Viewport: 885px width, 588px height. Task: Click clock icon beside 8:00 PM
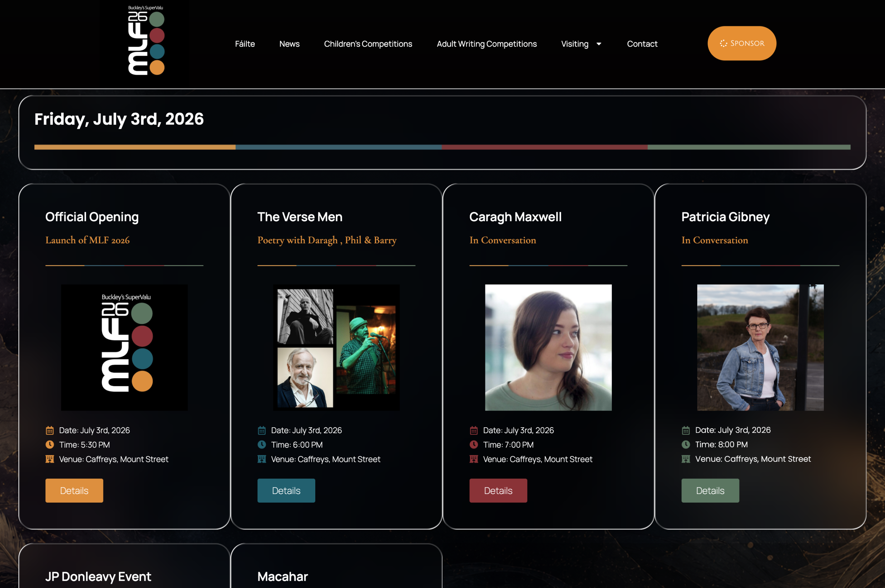tap(686, 445)
